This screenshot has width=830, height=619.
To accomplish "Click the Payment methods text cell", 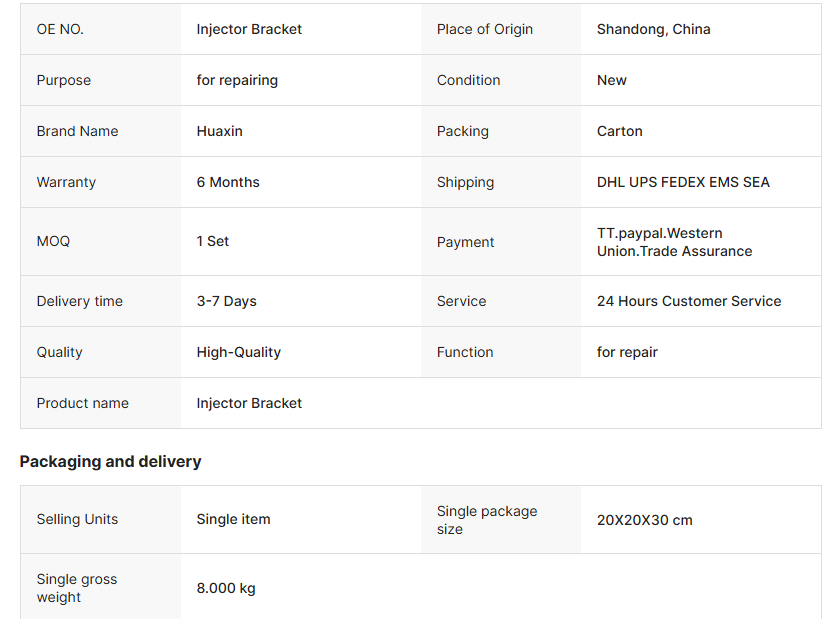I will click(674, 242).
